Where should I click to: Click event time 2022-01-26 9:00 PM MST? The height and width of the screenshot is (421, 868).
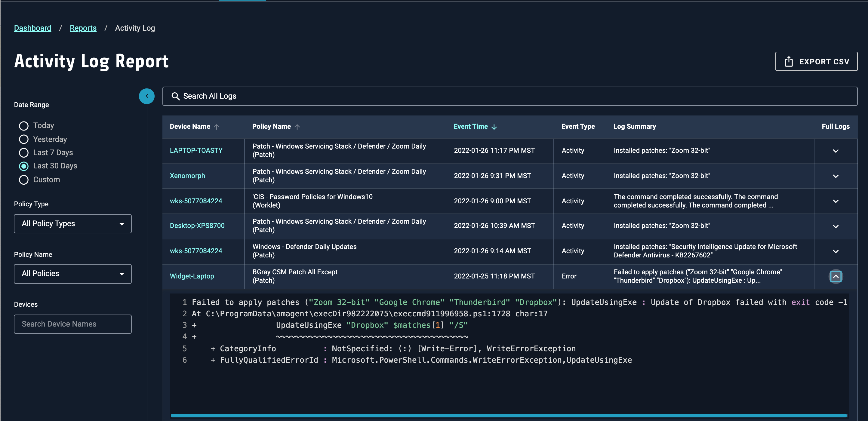coord(492,201)
